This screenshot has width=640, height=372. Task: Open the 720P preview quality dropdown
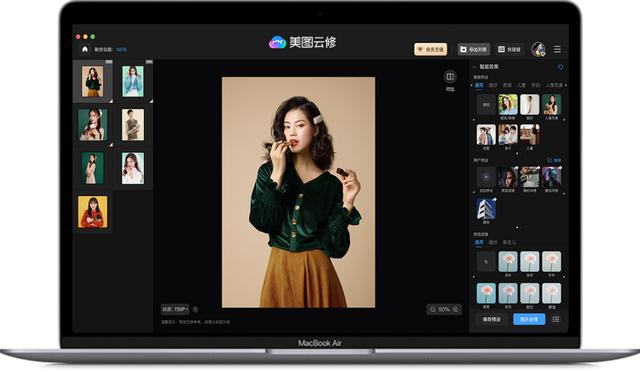coord(176,309)
